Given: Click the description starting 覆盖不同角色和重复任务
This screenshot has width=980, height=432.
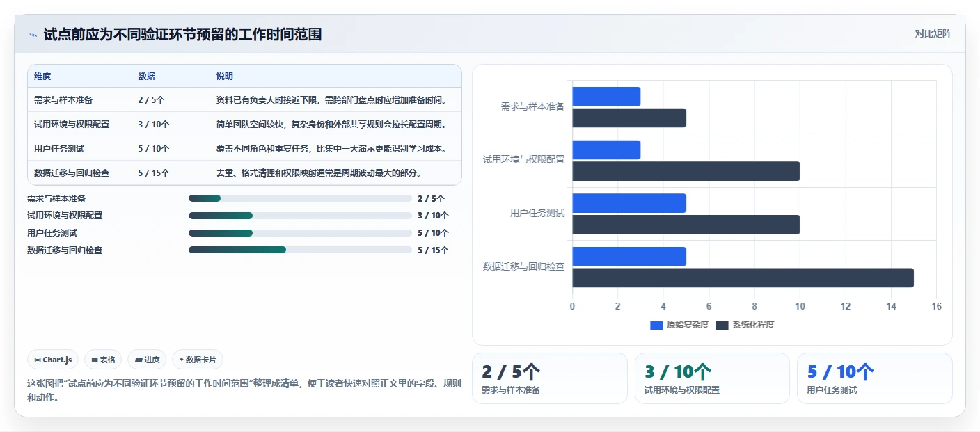Looking at the screenshot, I should pyautogui.click(x=331, y=149).
